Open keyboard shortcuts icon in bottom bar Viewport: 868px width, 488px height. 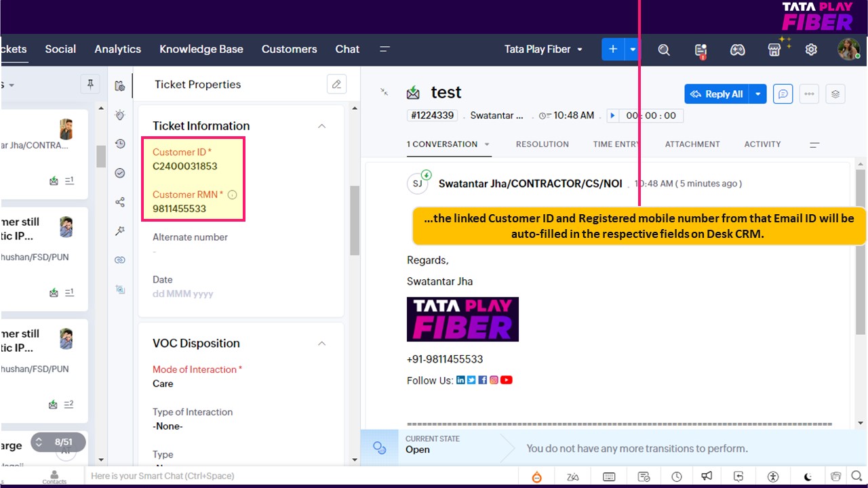click(609, 476)
